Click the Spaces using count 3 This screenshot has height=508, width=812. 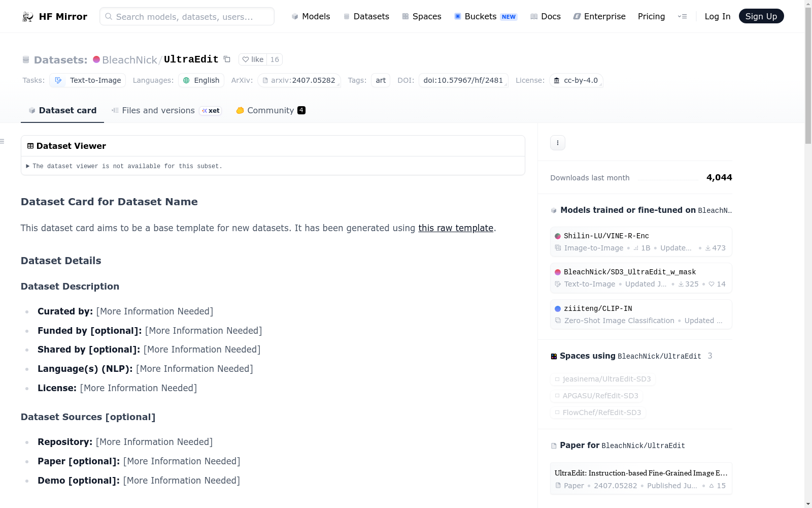pos(710,356)
